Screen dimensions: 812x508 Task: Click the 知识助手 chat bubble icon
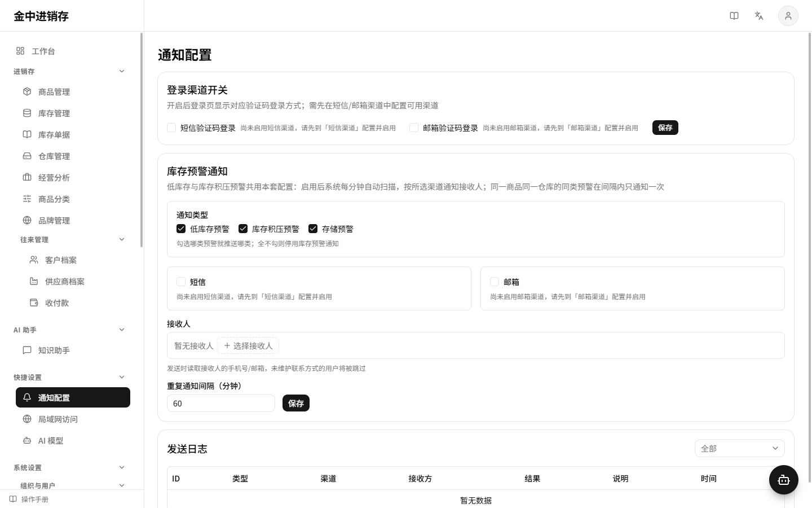(27, 350)
